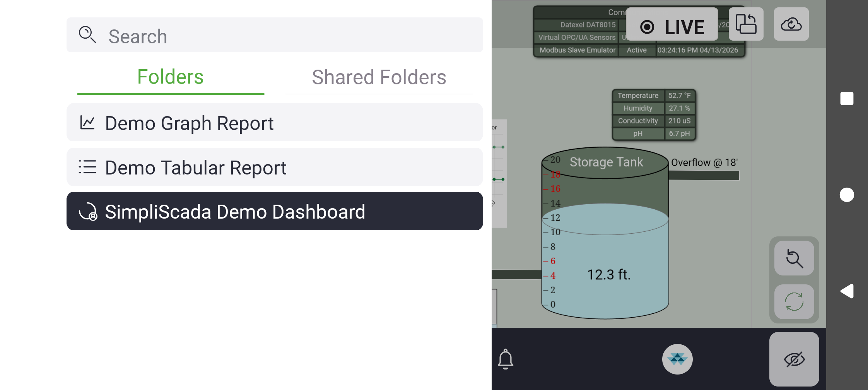Click the cloud sync icon
This screenshot has width=868, height=390.
point(791,24)
